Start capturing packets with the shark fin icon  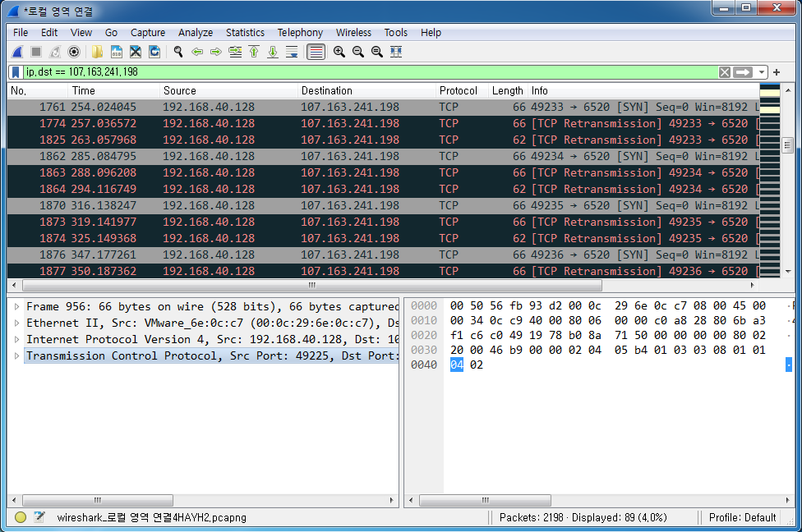click(17, 52)
